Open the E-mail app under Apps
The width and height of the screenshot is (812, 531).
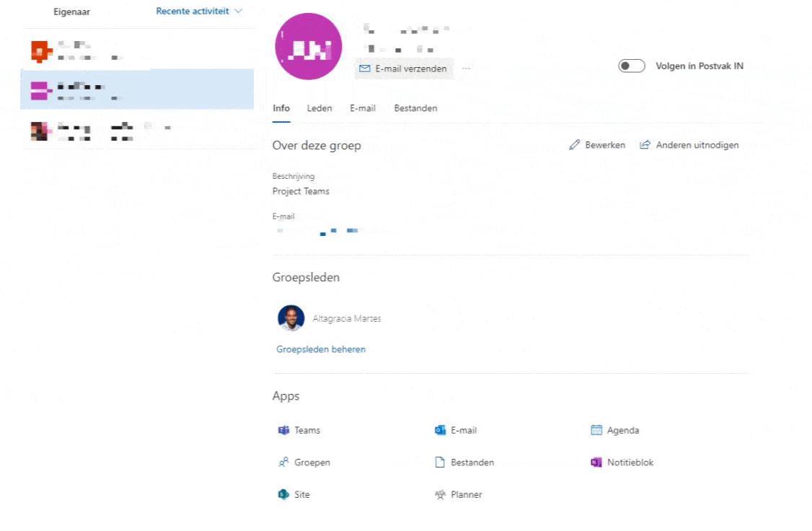point(456,430)
